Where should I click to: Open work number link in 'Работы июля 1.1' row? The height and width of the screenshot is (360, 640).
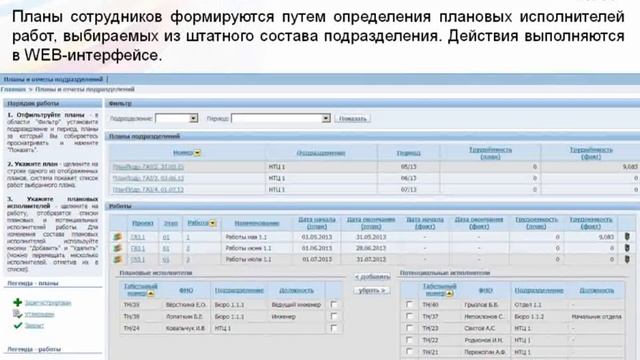[x=188, y=260]
